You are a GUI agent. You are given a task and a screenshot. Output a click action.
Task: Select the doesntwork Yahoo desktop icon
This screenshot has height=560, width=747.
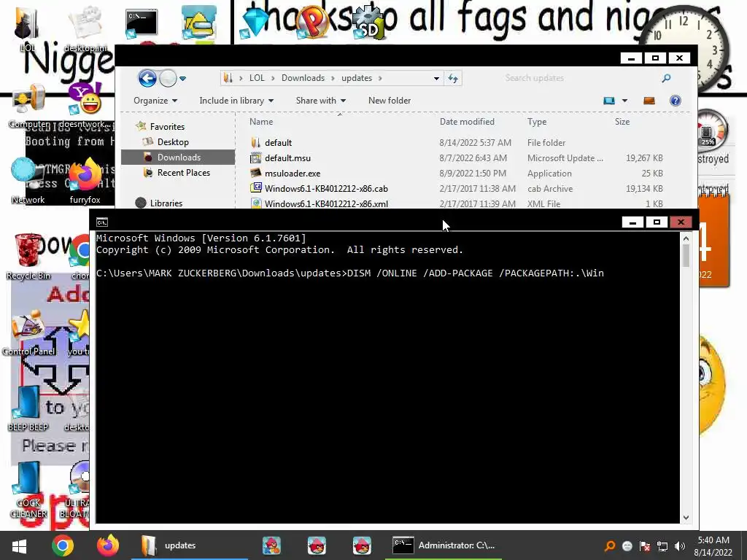coord(85,106)
